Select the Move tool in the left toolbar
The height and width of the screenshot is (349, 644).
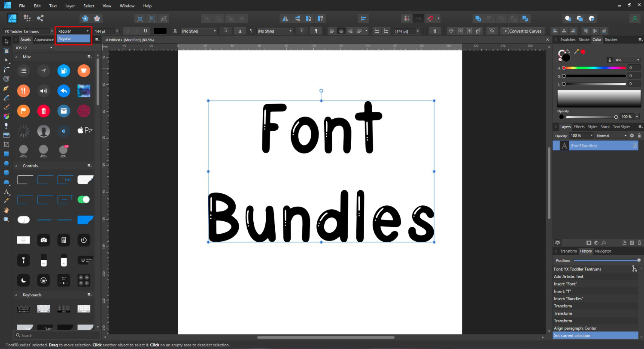click(x=6, y=41)
